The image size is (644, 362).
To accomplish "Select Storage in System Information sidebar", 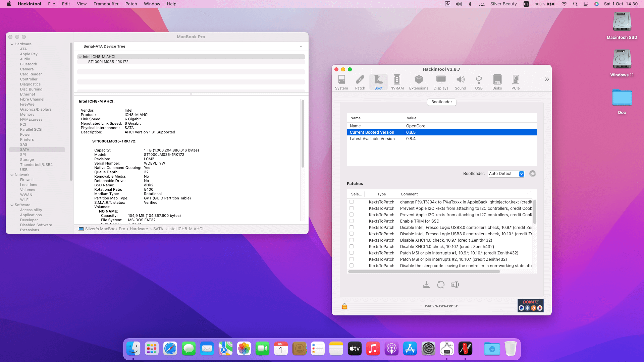I will (27, 160).
